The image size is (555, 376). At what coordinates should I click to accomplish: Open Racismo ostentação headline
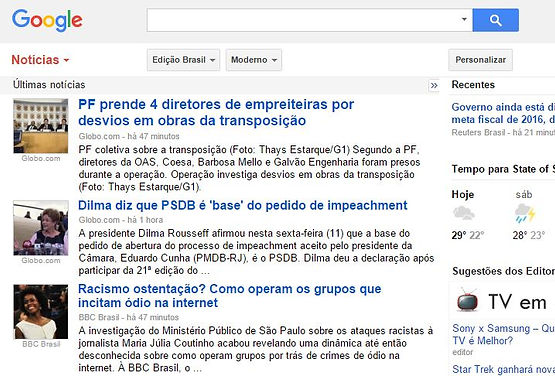[x=230, y=296]
